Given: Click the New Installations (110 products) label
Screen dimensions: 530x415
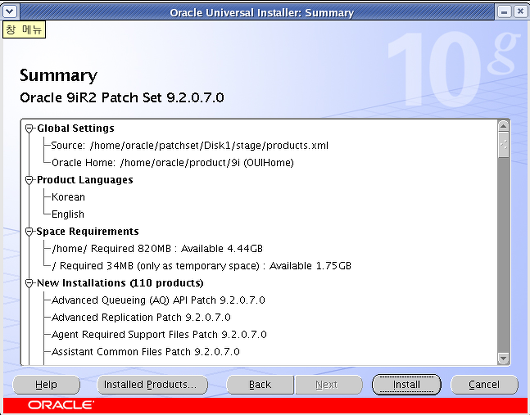Looking at the screenshot, I should click(120, 283).
